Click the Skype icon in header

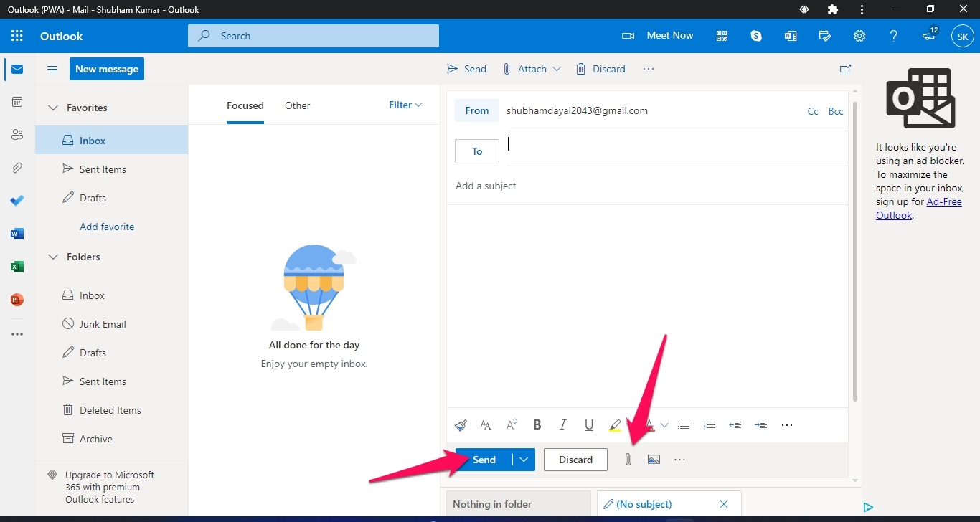tap(756, 36)
